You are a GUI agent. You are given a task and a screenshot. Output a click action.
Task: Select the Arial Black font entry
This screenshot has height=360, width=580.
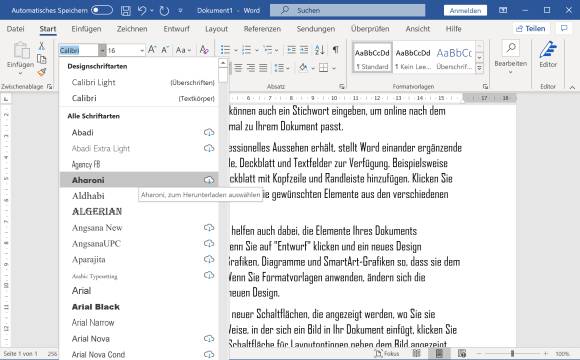pyautogui.click(x=139, y=307)
